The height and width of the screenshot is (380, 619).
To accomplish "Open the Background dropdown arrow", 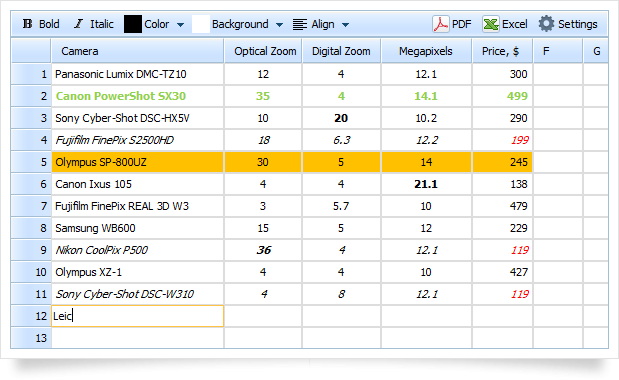I will point(279,25).
